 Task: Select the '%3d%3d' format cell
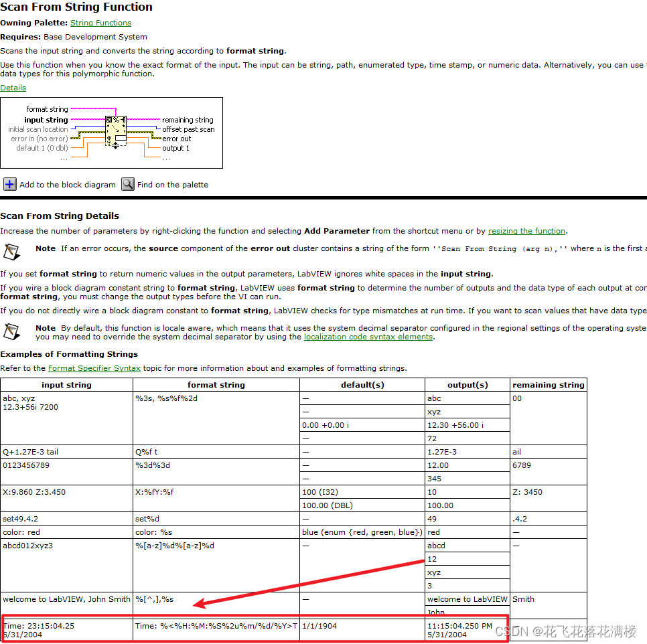216,472
